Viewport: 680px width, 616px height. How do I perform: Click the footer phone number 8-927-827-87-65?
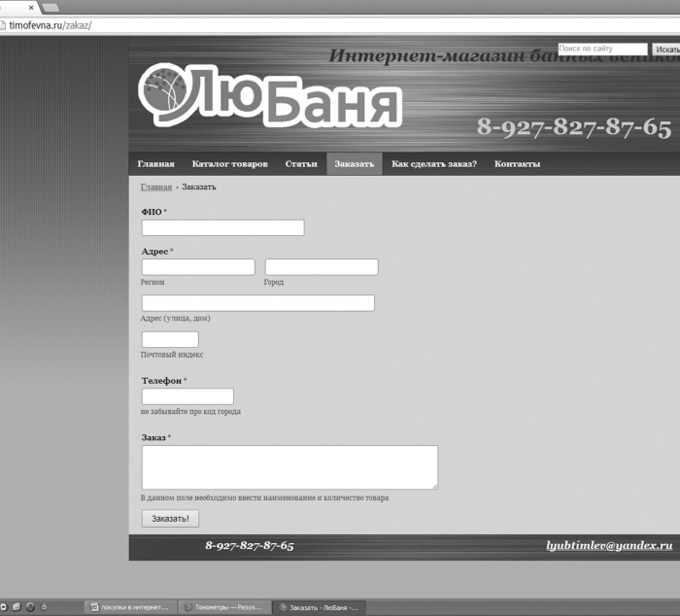coord(250,546)
